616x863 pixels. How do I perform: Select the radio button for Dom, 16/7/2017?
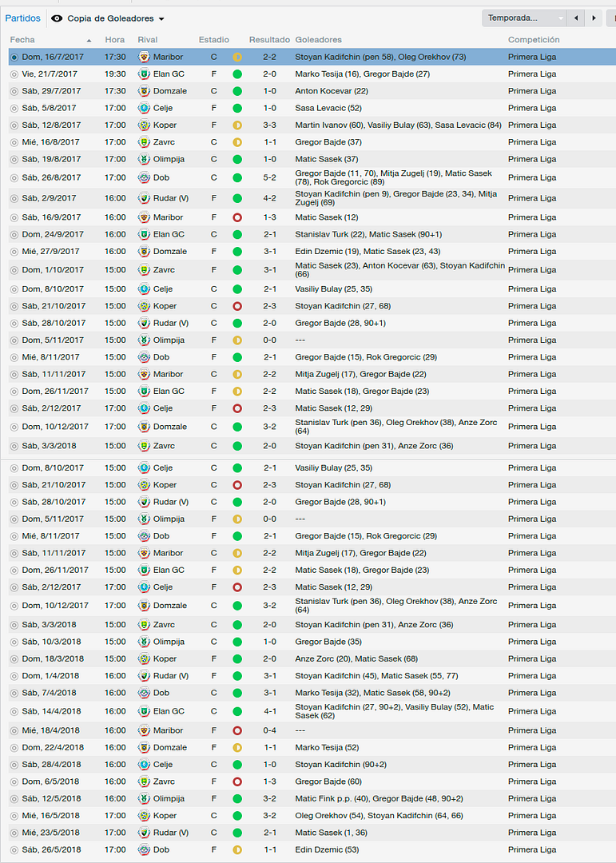pos(14,58)
